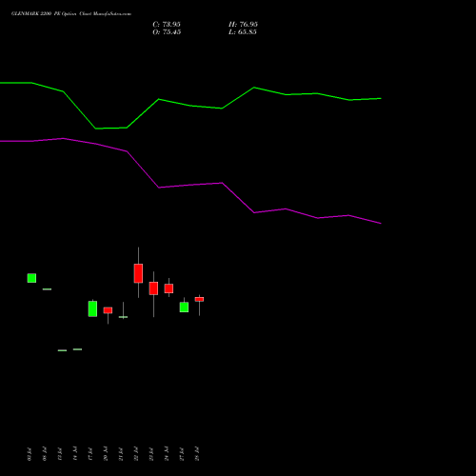Click the 27 Jul date label
476x476 pixels.
pyautogui.click(x=182, y=454)
